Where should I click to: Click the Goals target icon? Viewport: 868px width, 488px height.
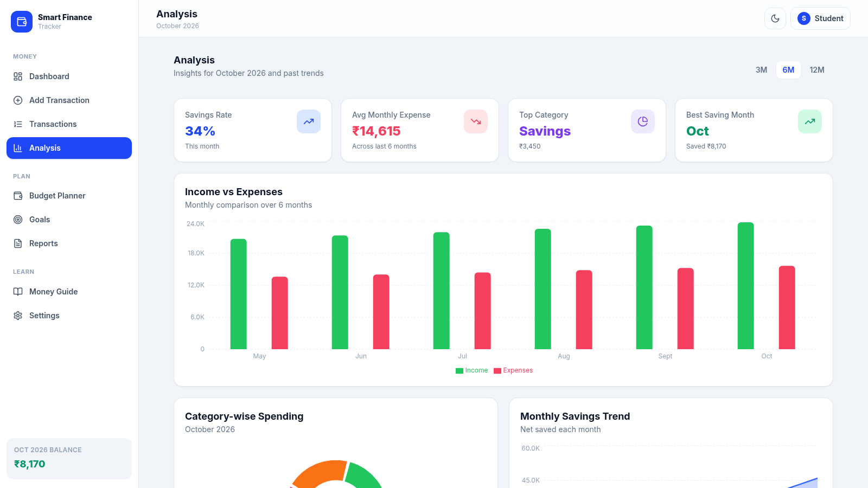[18, 220]
